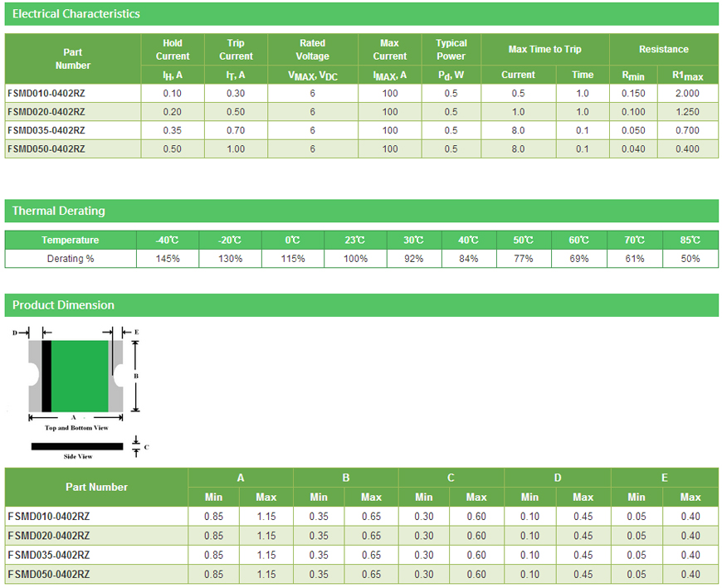The height and width of the screenshot is (588, 722).
Task: Select the 0.040 Rmin value
Action: [x=633, y=149]
